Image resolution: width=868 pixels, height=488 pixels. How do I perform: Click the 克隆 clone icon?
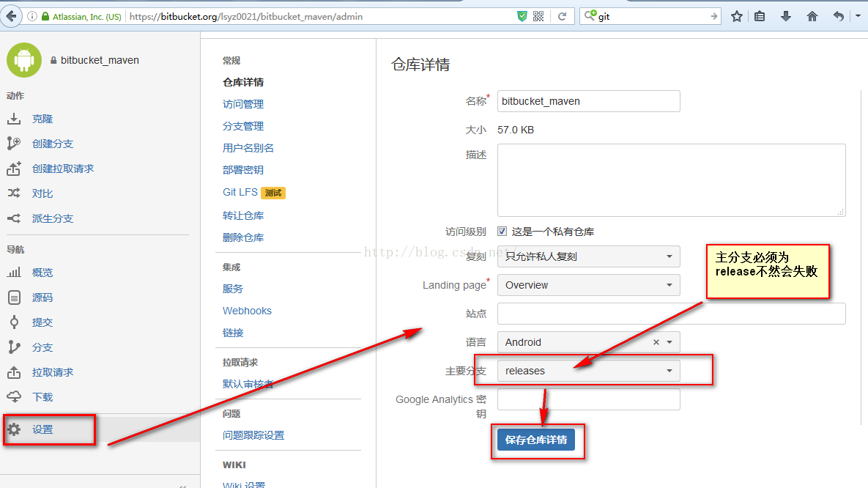coord(14,119)
